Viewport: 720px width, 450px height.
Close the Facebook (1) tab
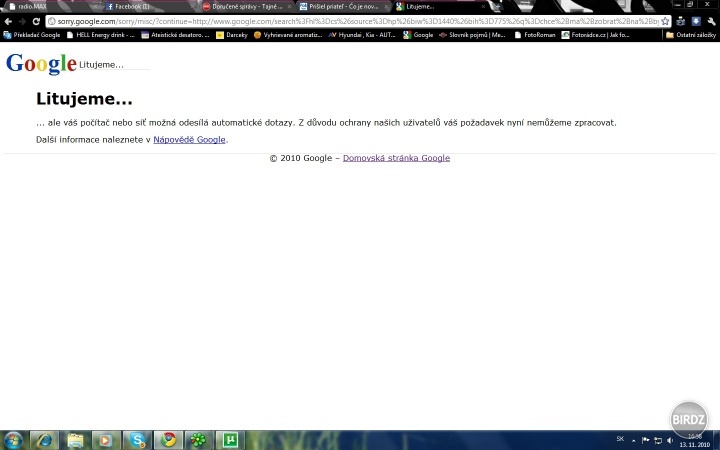tap(192, 6)
